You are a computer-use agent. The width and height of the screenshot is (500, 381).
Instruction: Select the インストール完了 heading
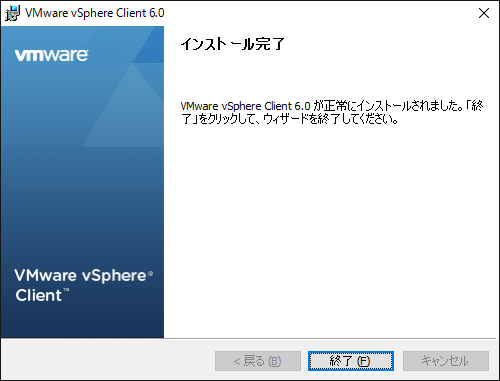[232, 44]
